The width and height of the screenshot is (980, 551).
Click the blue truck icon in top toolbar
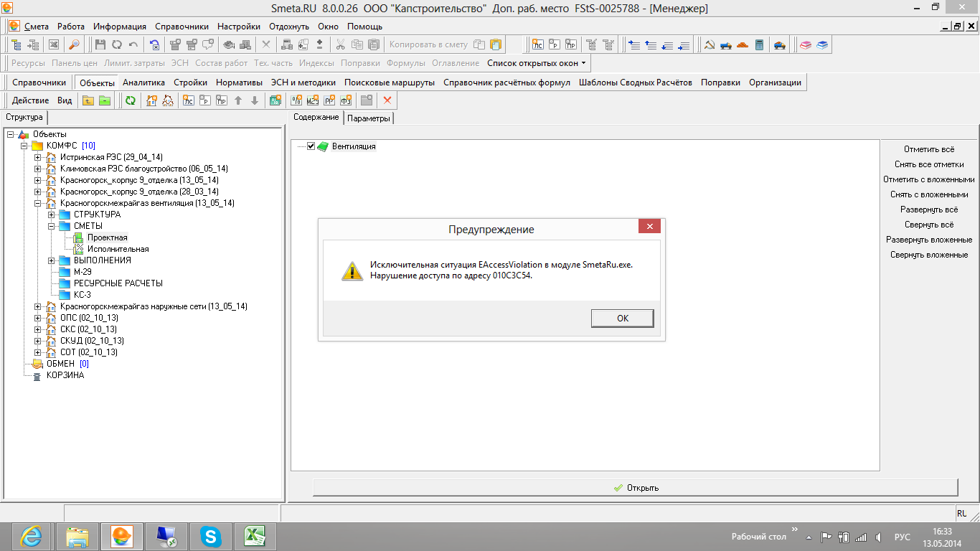pyautogui.click(x=725, y=44)
